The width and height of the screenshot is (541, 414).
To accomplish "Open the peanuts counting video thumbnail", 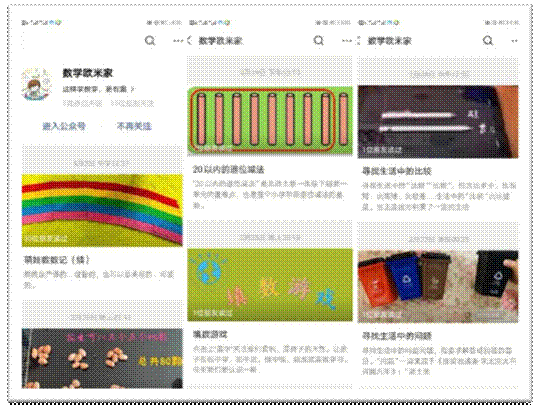I will [x=102, y=358].
